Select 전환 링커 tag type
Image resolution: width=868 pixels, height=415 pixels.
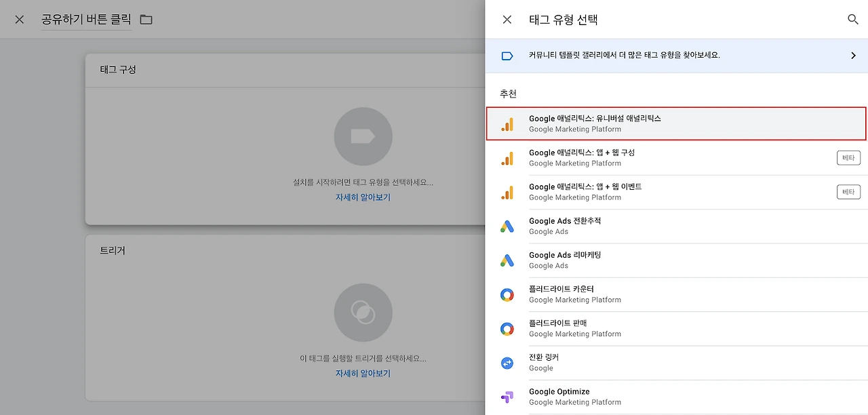pos(677,362)
